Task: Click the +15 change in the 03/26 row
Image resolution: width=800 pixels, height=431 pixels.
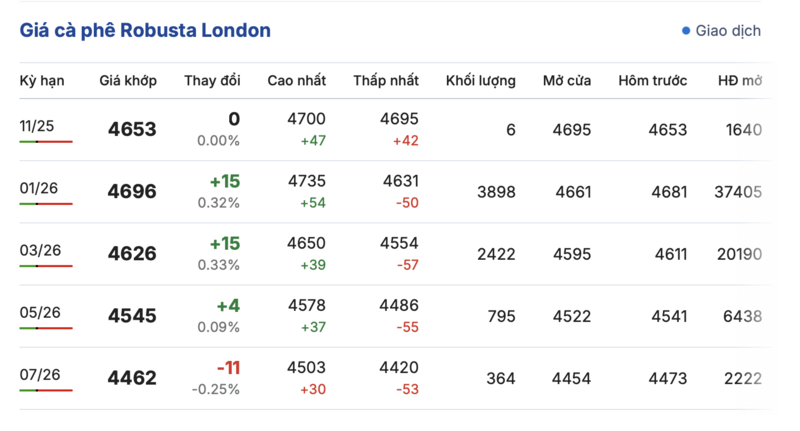Action: click(x=225, y=244)
